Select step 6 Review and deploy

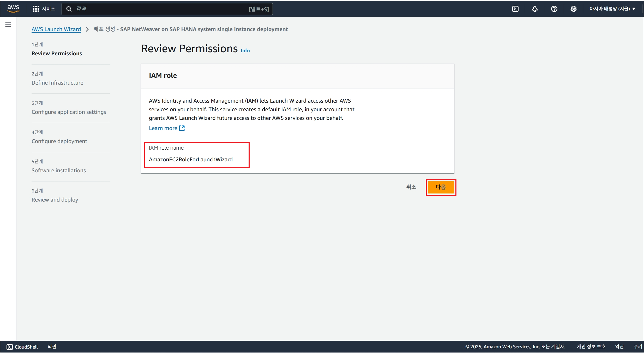(55, 200)
